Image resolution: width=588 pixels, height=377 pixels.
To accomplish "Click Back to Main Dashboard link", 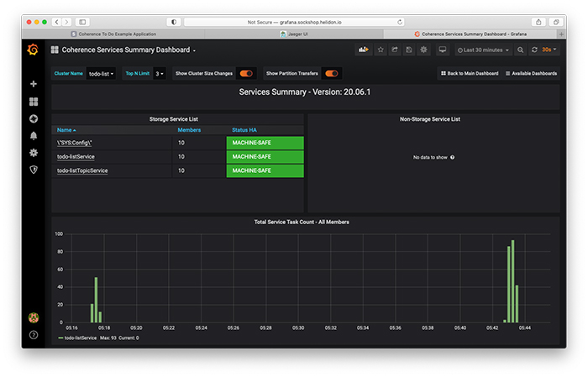I will 470,73.
